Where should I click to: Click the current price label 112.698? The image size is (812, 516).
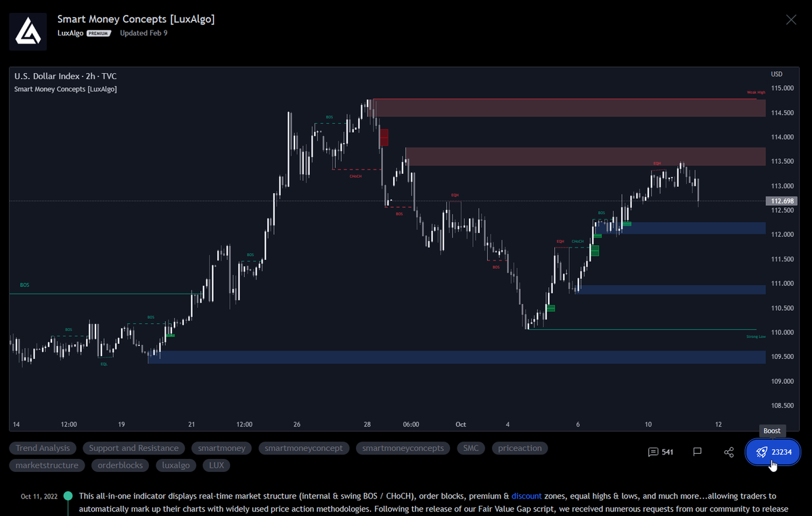coord(782,201)
